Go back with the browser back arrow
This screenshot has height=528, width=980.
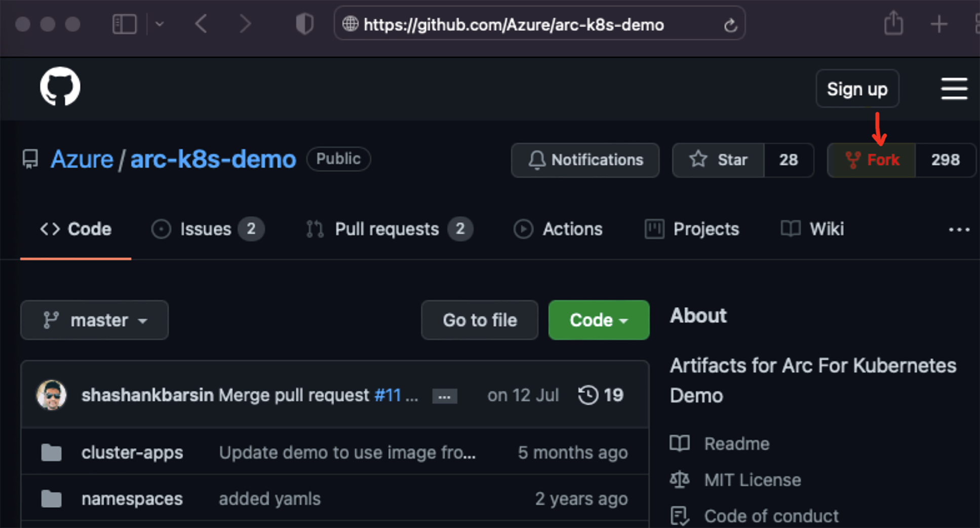[x=201, y=24]
